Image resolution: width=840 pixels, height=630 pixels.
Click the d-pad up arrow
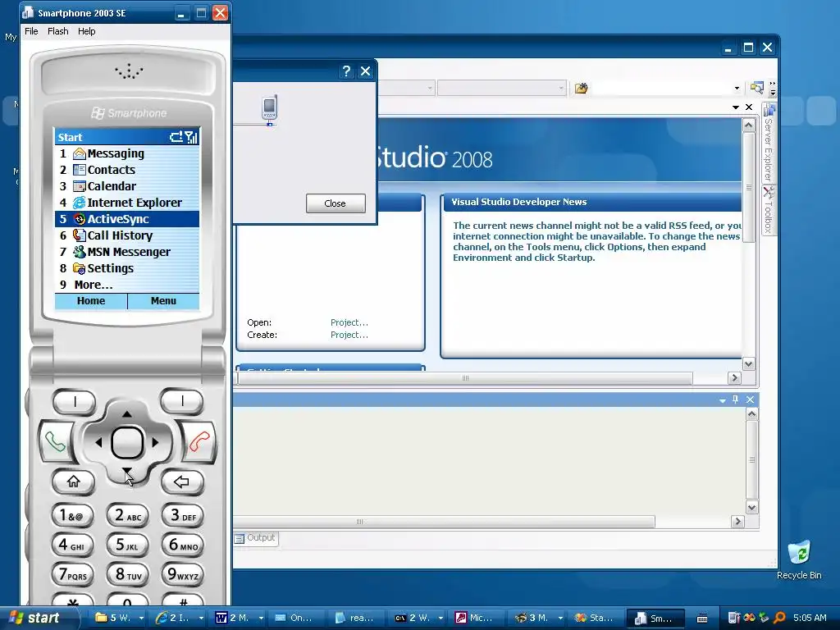tap(127, 413)
